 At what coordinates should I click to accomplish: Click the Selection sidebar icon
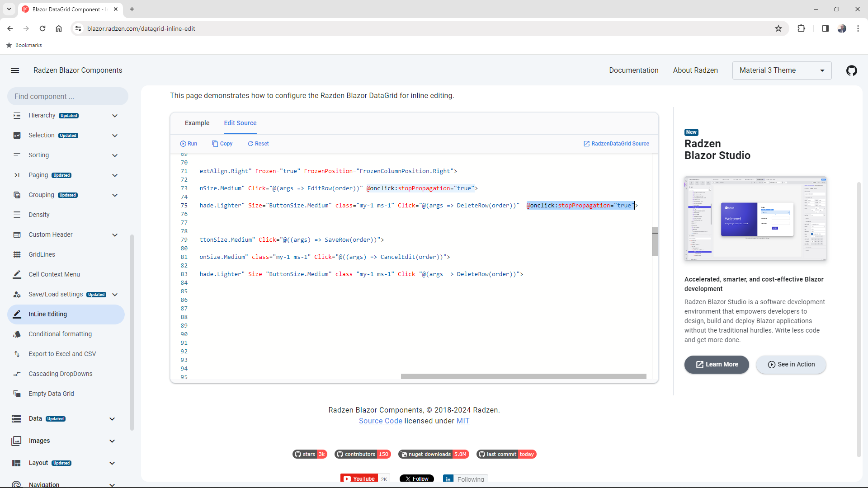click(x=17, y=136)
